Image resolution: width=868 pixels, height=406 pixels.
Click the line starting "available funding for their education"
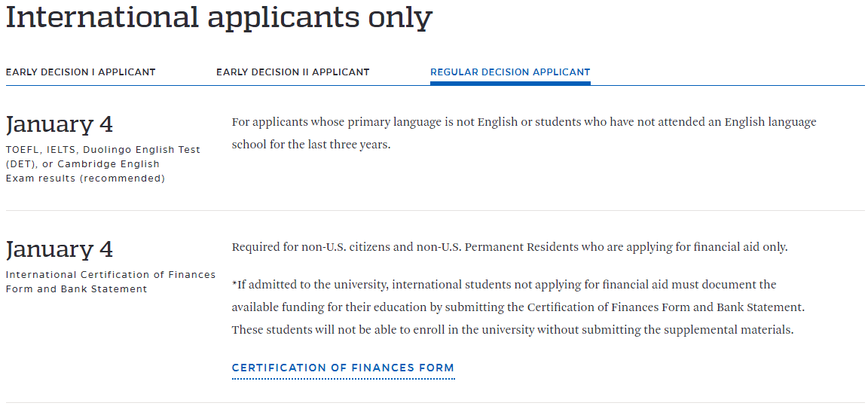click(518, 307)
